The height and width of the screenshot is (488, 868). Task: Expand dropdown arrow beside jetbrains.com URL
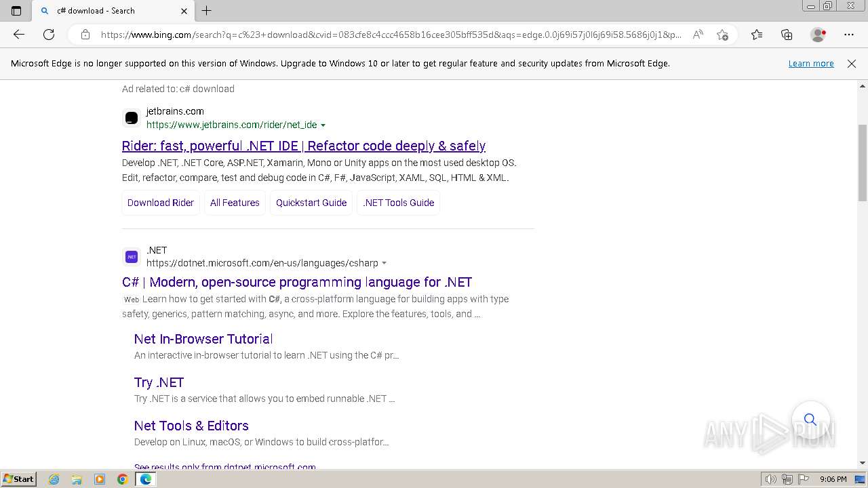click(x=323, y=125)
